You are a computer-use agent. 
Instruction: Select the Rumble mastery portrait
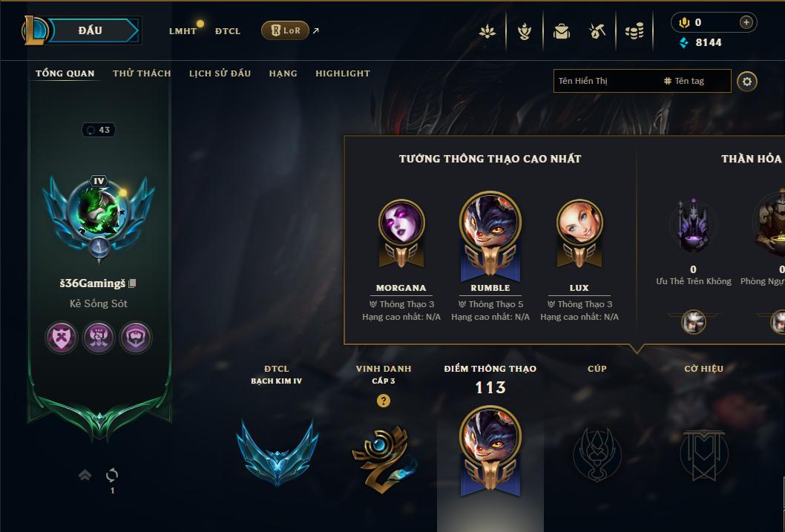(x=490, y=235)
